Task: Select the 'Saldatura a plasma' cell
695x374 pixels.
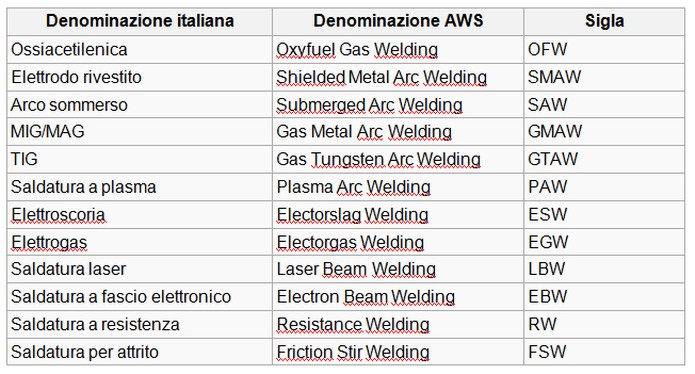Action: pos(140,187)
